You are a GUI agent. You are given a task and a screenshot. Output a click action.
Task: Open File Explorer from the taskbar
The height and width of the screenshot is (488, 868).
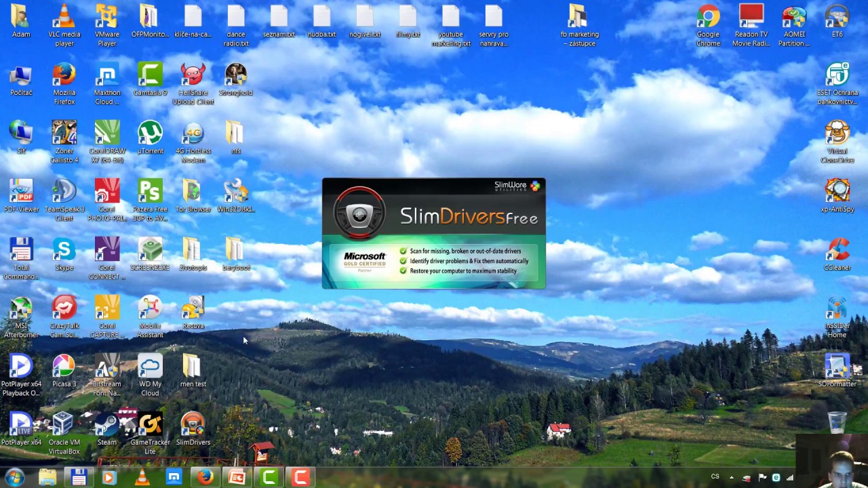point(47,477)
